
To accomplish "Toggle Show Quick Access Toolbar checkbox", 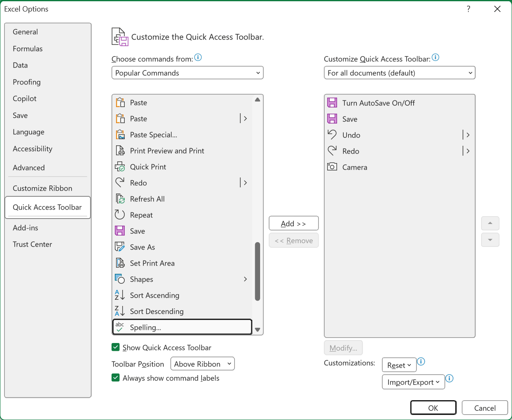I will (x=116, y=348).
